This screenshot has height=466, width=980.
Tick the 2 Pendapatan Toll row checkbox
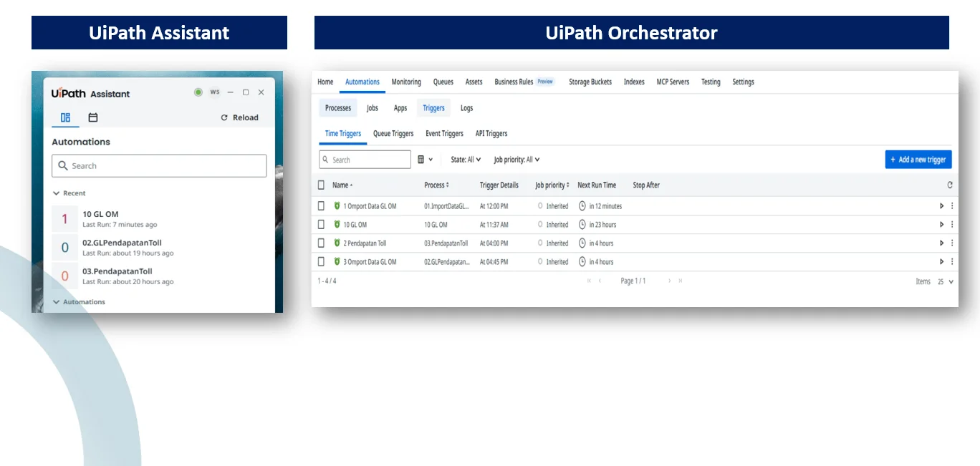click(321, 243)
